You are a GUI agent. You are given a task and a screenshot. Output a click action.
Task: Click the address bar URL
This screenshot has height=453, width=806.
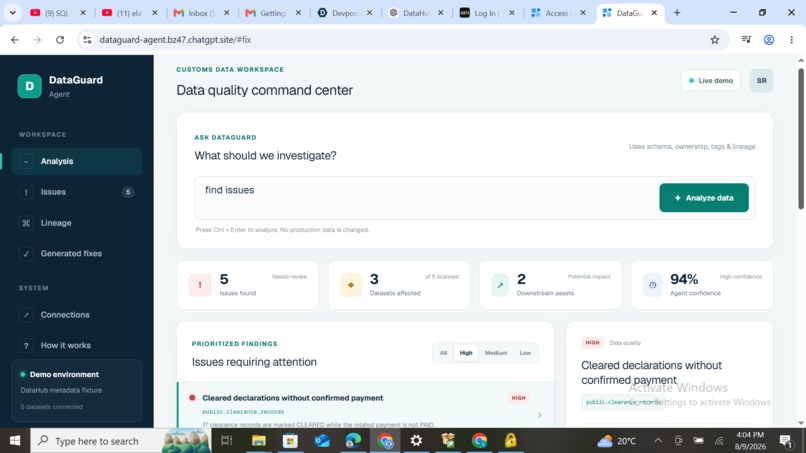(x=175, y=40)
